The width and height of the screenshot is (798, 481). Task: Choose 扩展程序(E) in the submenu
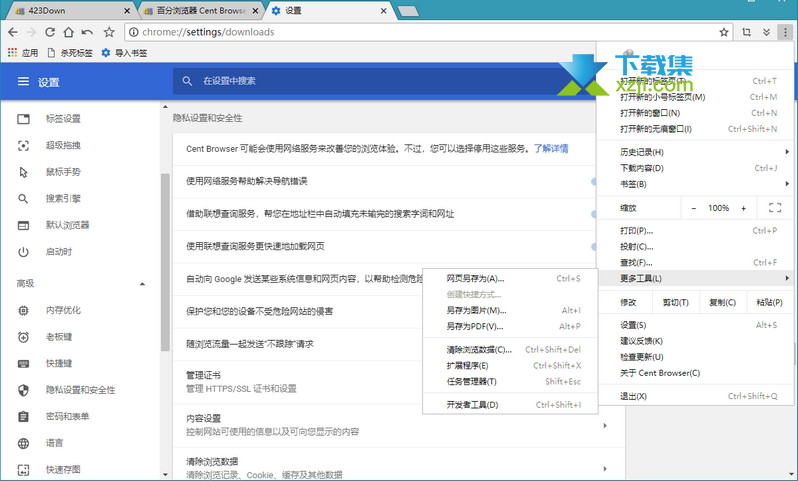click(510, 365)
